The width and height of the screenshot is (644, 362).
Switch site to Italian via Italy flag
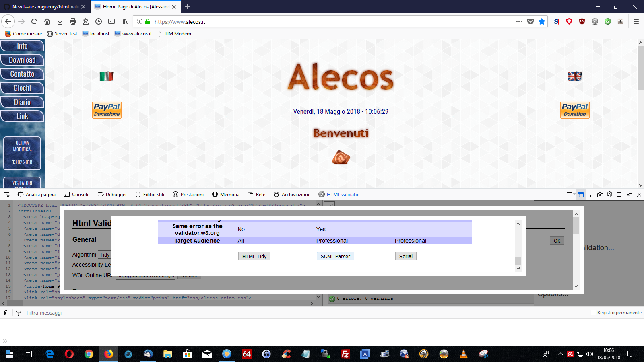pos(106,76)
